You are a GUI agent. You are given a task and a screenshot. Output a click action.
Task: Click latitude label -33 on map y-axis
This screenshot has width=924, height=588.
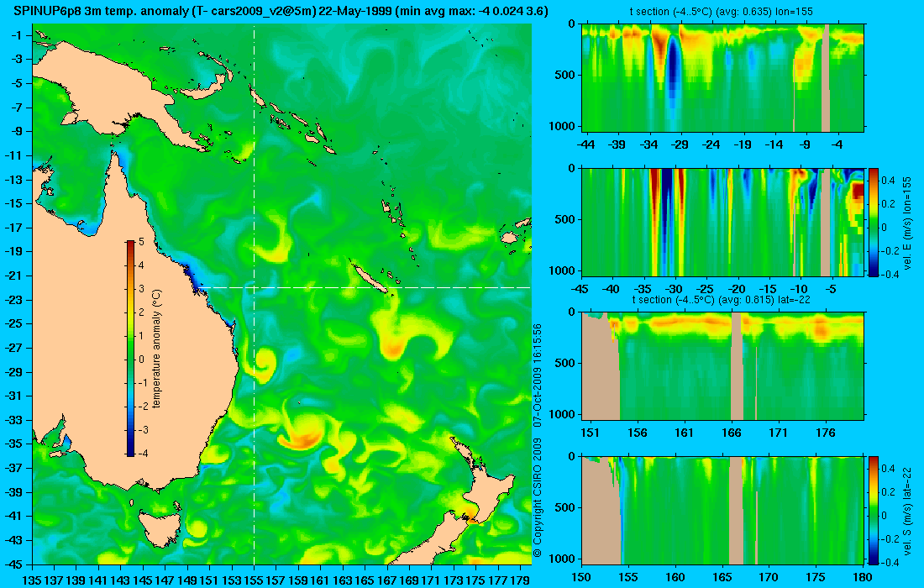coord(13,420)
